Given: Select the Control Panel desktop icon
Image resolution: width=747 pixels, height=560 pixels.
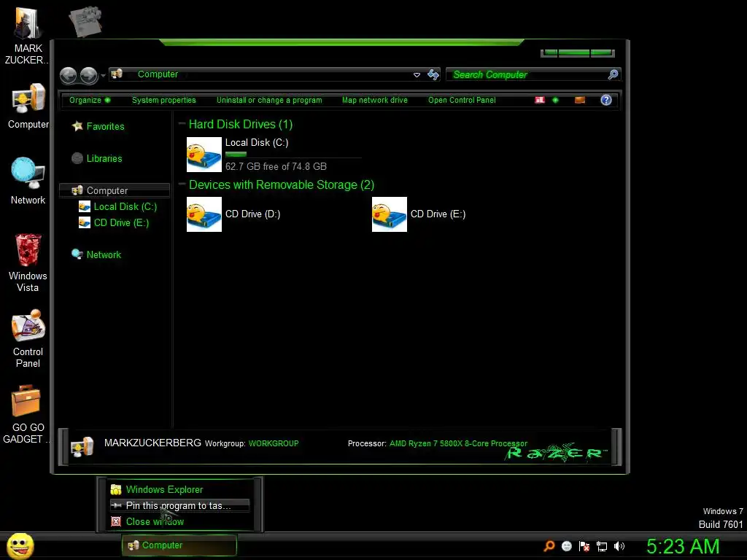Looking at the screenshot, I should click(28, 338).
